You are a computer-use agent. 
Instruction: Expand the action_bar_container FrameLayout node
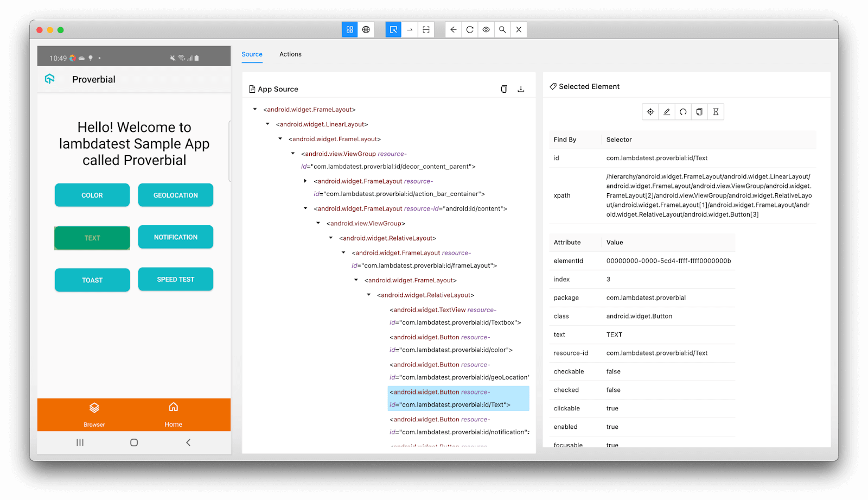[305, 181]
